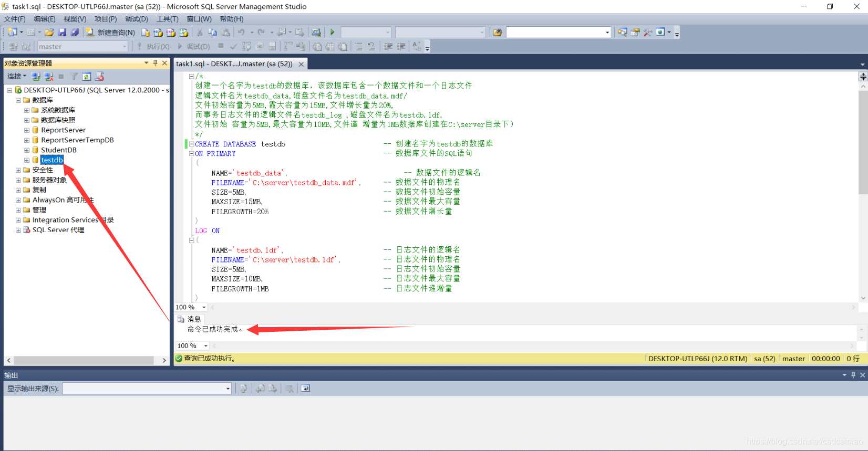Click the 新建查询(N) new query button
Viewport: 868px width, 451px height.
pos(110,32)
